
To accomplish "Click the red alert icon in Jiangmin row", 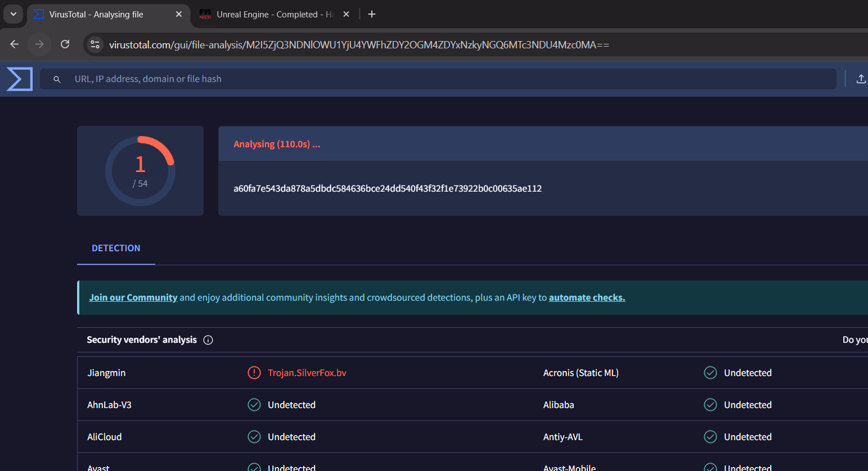I will [254, 373].
